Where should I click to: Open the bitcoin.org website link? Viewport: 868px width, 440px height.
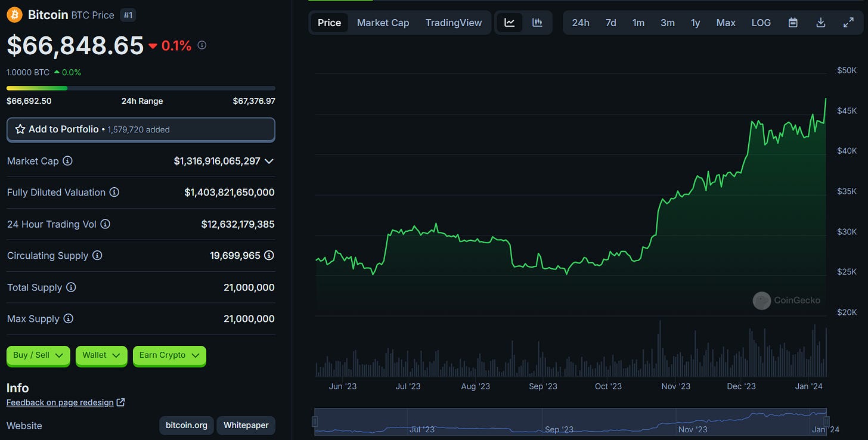coord(187,426)
